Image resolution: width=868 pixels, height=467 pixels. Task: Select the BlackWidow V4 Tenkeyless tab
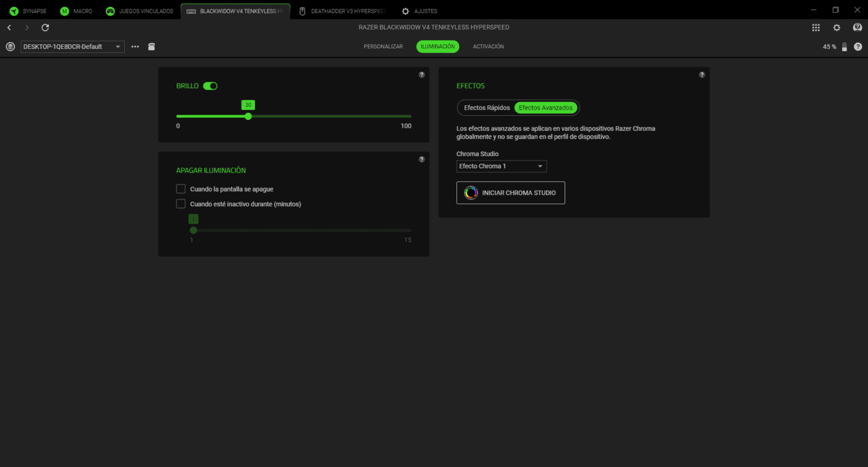(x=235, y=11)
